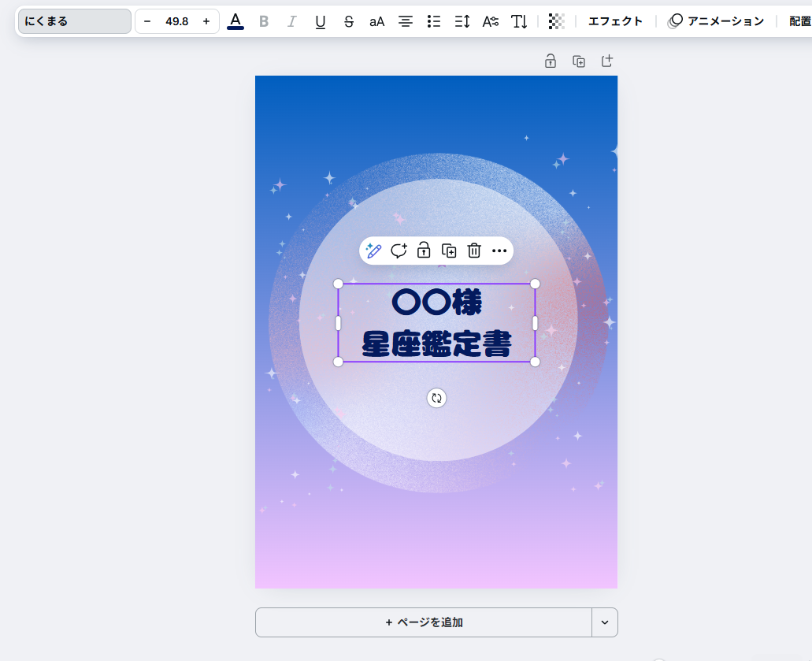Toggle underline formatting
Image resolution: width=812 pixels, height=661 pixels.
(321, 21)
